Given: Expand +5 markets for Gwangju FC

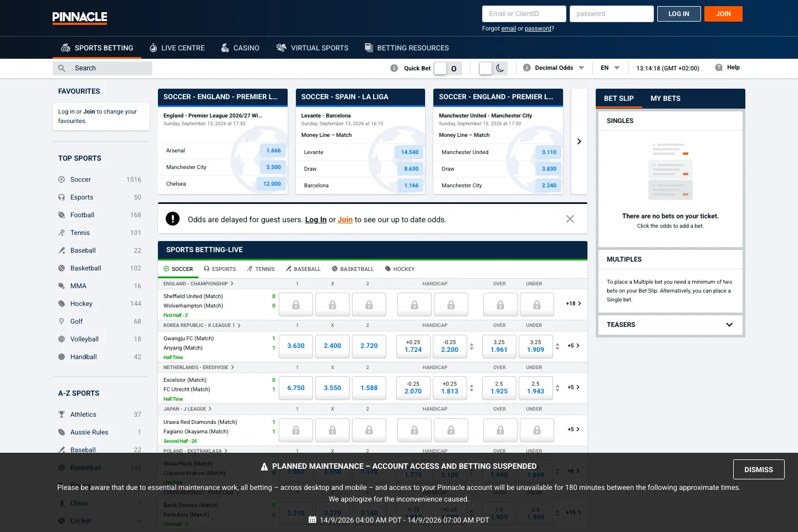Looking at the screenshot, I should [574, 346].
